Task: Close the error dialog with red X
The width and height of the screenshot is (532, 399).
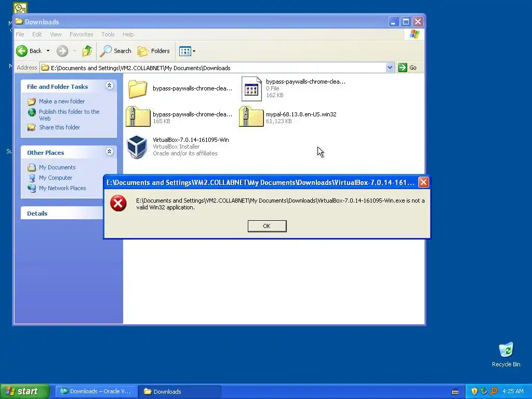Action: pos(423,182)
